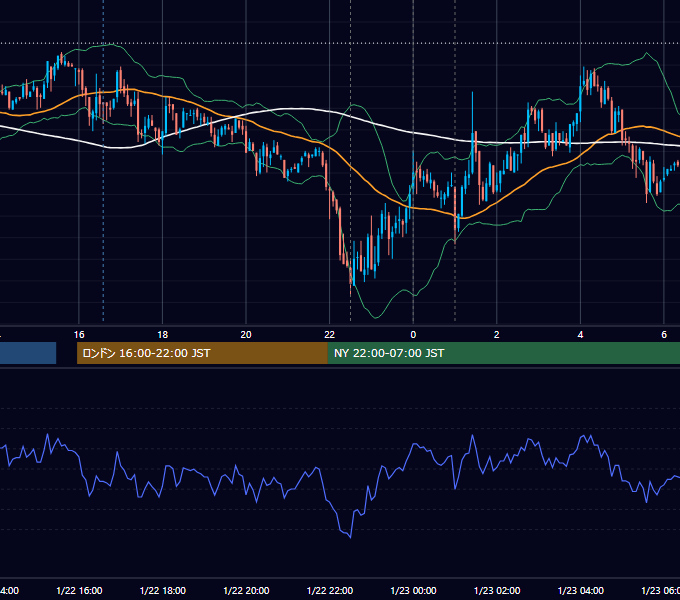Click the 0 hour label on the upper axis
The image size is (680, 600).
tap(413, 334)
